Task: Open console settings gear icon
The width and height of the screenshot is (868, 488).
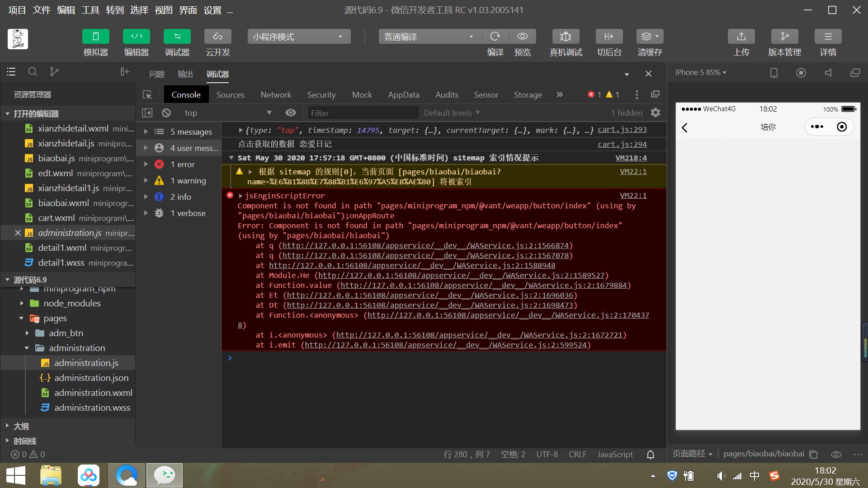Action: tap(655, 113)
